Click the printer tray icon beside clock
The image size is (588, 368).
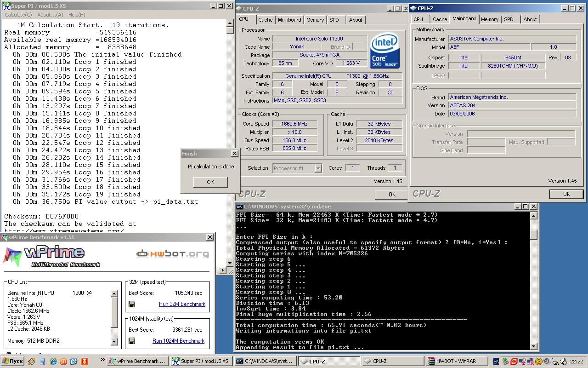point(564,362)
